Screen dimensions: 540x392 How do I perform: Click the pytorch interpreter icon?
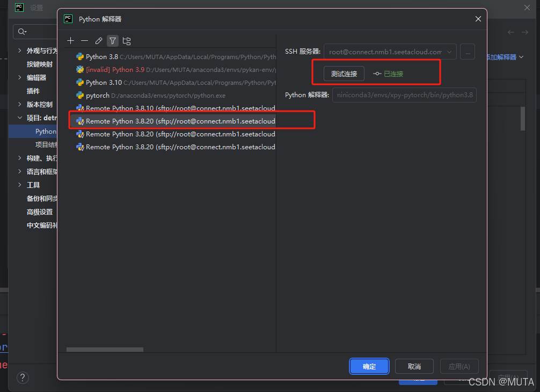point(80,96)
